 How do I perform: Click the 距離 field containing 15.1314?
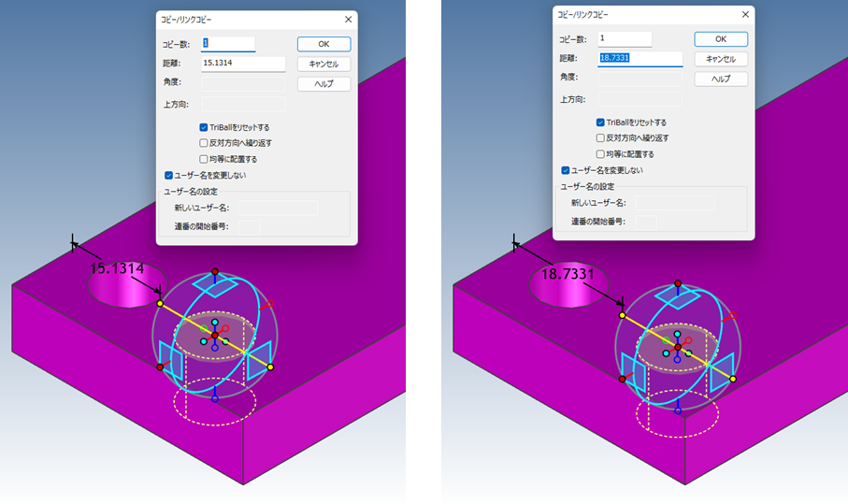coord(243,64)
